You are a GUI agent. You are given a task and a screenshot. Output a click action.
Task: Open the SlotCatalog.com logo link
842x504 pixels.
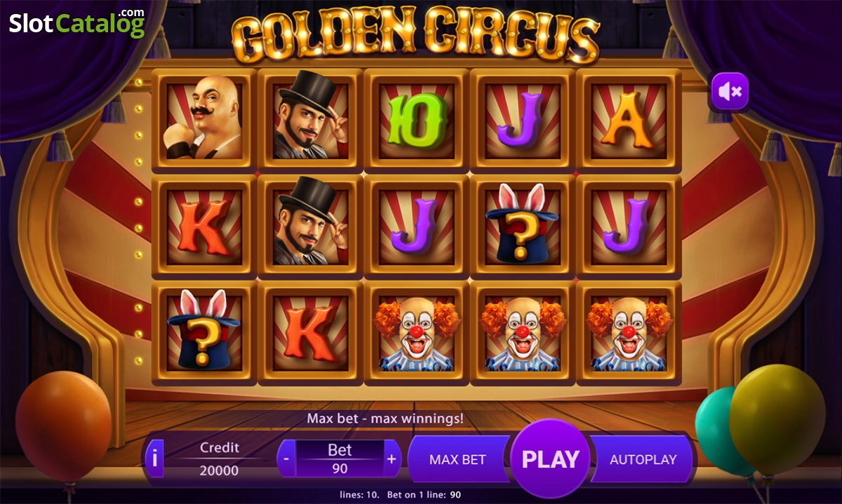point(77,22)
